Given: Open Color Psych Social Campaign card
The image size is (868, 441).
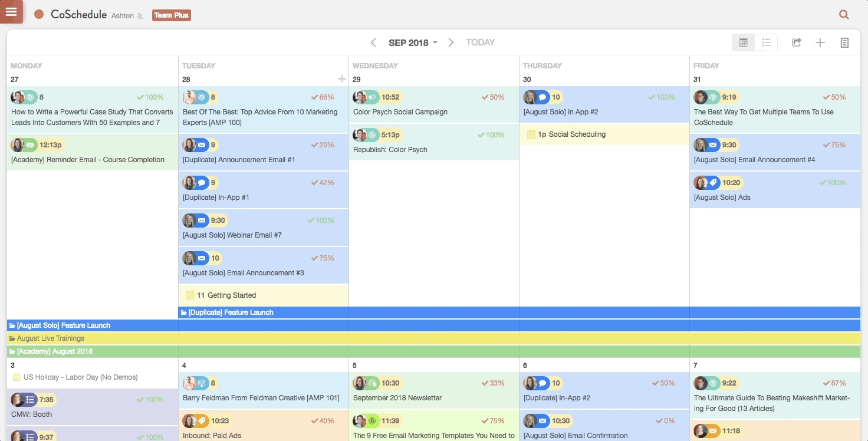Looking at the screenshot, I should click(433, 104).
